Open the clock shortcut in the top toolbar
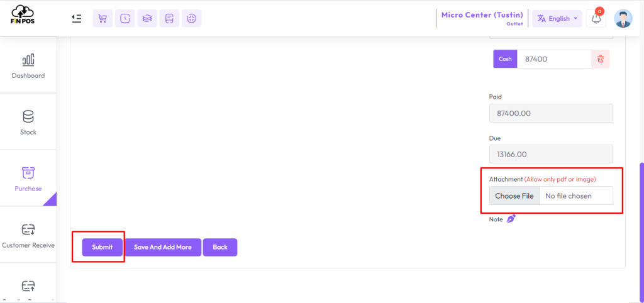The width and height of the screenshot is (644, 303). 125,18
